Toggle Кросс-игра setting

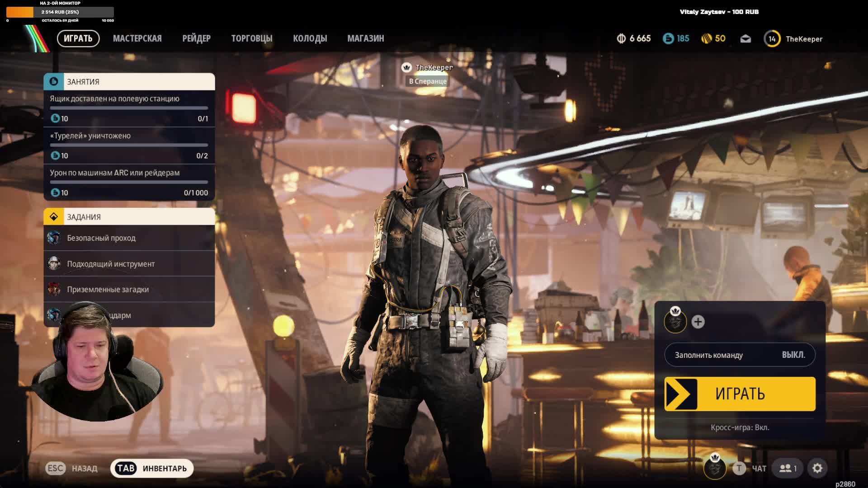point(740,427)
